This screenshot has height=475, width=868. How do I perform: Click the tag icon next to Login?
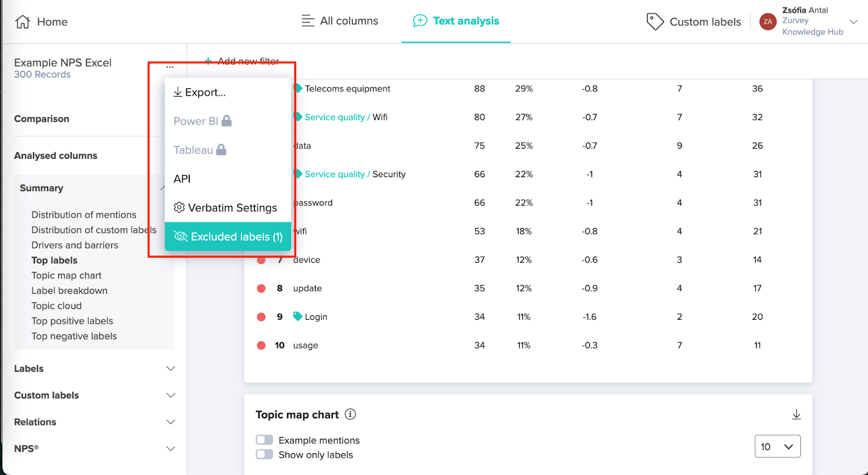[x=297, y=316]
